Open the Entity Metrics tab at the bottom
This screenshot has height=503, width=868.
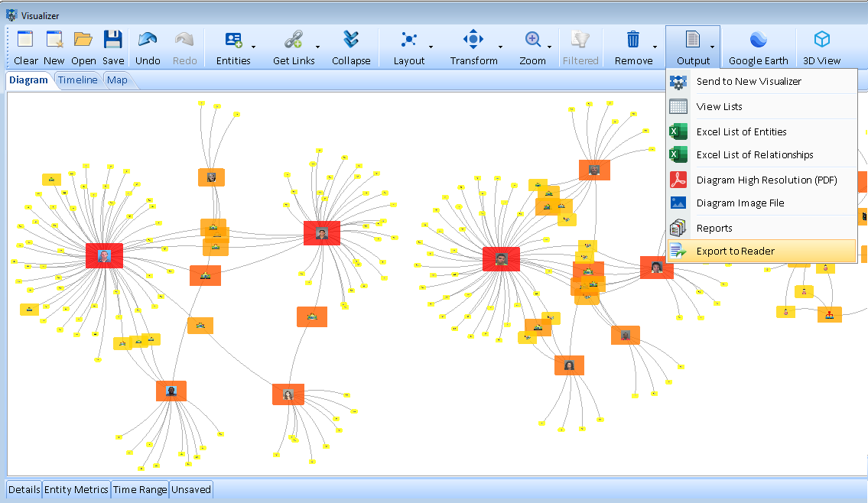point(76,489)
